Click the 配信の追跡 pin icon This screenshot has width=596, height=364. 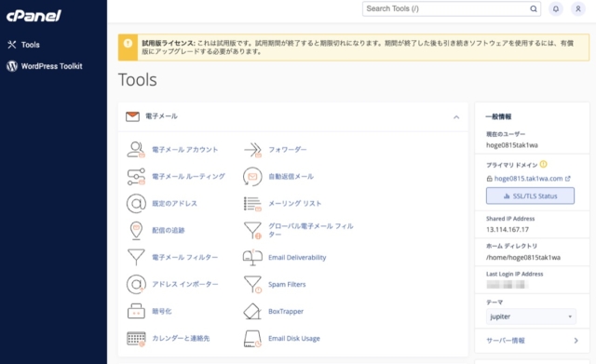(136, 230)
